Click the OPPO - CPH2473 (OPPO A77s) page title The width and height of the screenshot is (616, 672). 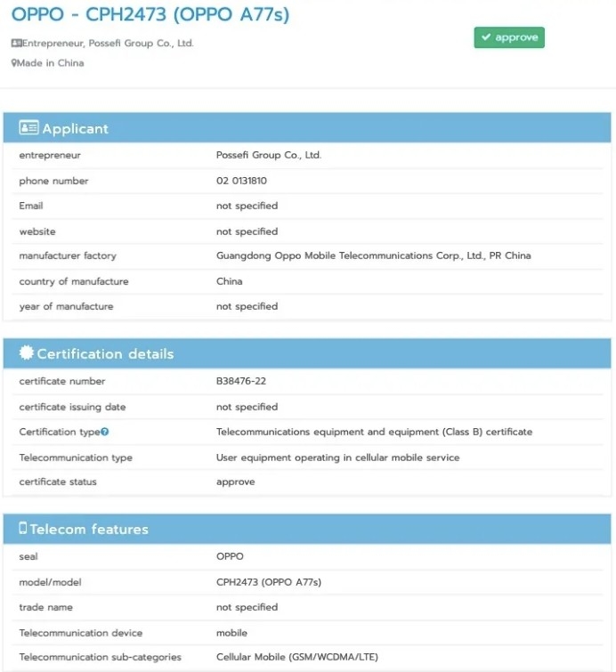click(x=150, y=15)
